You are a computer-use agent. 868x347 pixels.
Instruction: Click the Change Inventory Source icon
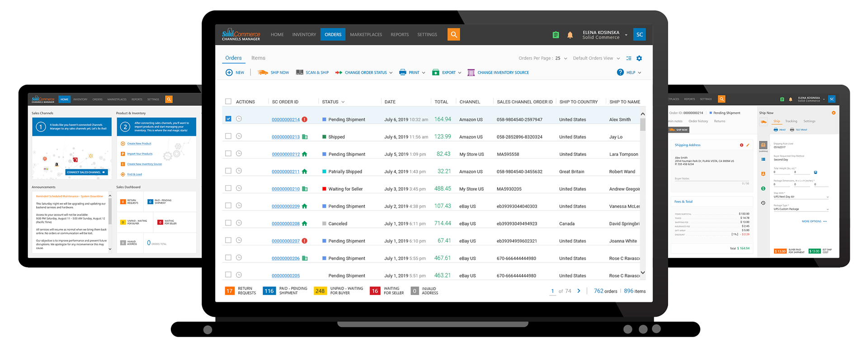471,72
